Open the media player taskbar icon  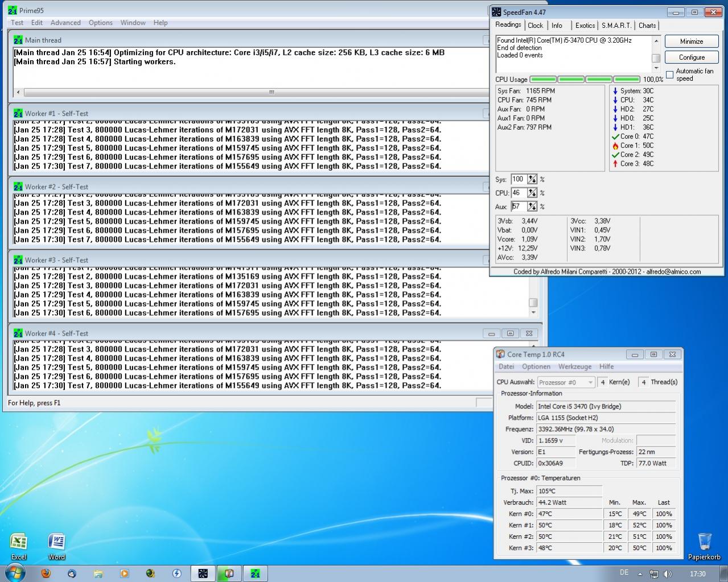pyautogui.click(x=124, y=573)
